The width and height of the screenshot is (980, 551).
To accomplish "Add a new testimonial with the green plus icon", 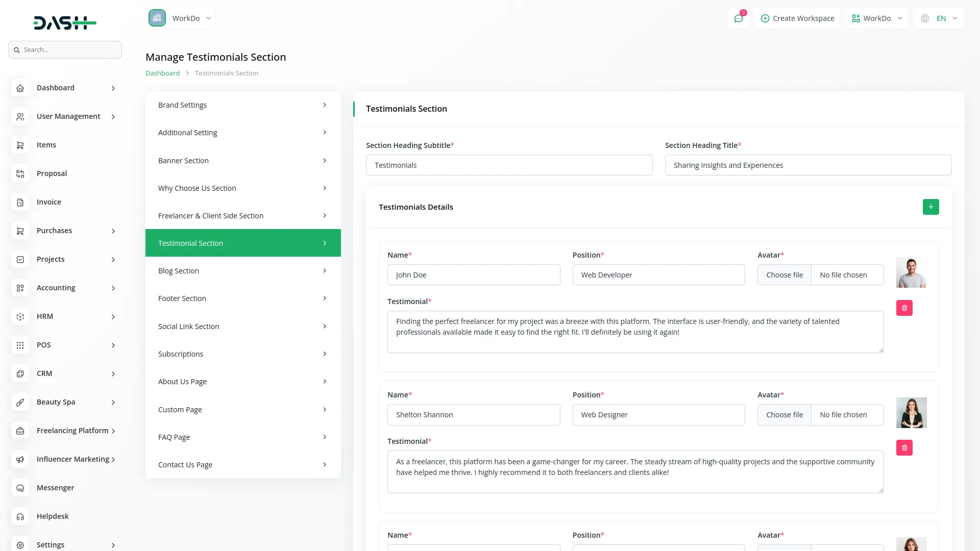I will click(930, 207).
